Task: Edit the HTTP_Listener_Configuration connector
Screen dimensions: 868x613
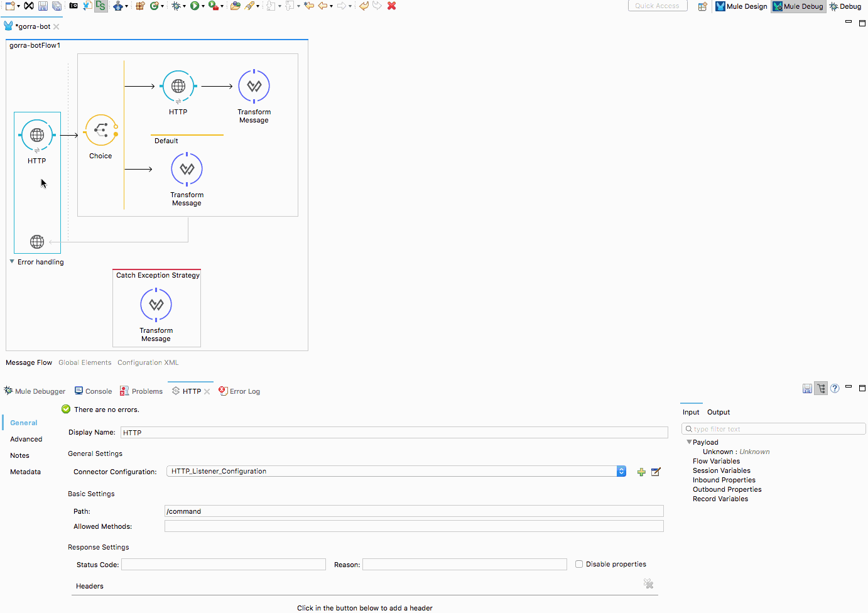Action: point(656,472)
